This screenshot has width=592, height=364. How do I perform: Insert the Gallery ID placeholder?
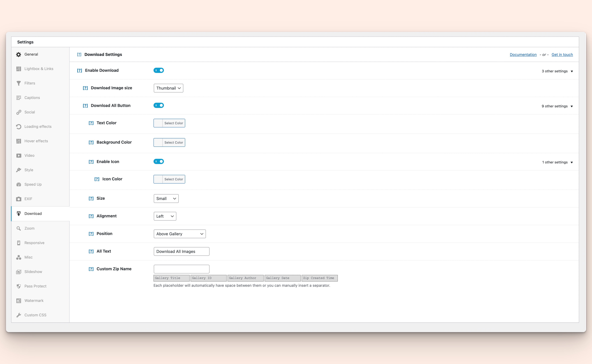[x=209, y=278]
